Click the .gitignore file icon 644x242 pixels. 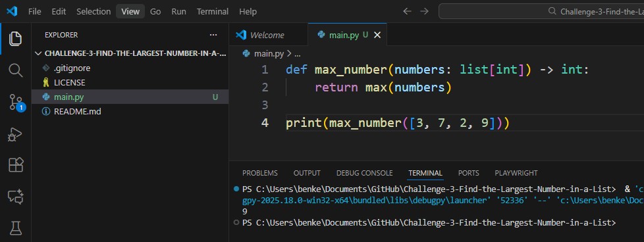pyautogui.click(x=46, y=68)
